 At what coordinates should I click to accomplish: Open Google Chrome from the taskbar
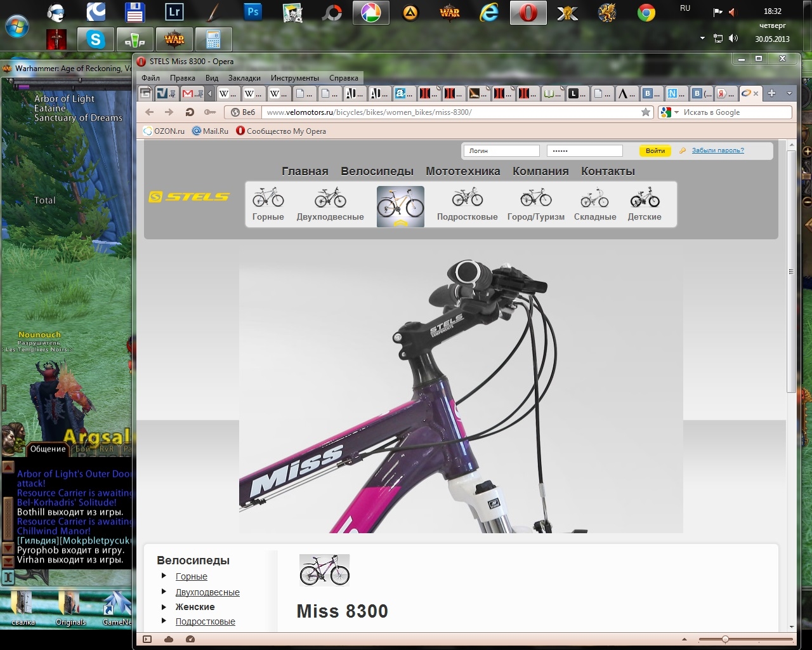[x=646, y=12]
